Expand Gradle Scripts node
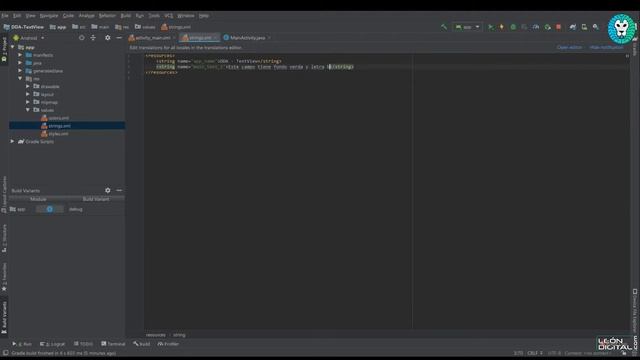Viewport: 640px width, 360px height. [x=13, y=141]
